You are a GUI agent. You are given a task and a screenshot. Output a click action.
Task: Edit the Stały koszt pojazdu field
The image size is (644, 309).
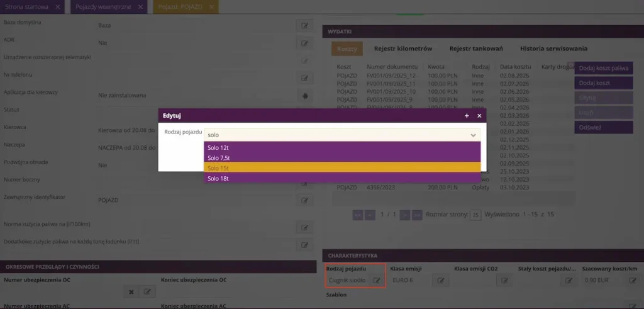click(x=569, y=280)
